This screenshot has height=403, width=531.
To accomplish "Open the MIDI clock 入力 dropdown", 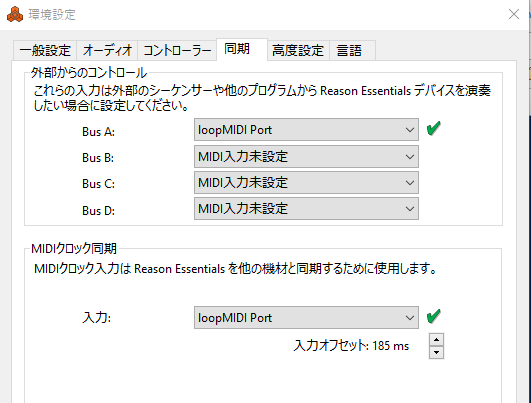I will pos(306,318).
